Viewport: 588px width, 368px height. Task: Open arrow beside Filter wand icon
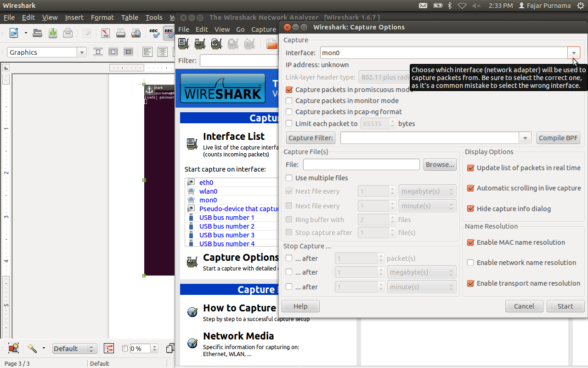point(44,348)
